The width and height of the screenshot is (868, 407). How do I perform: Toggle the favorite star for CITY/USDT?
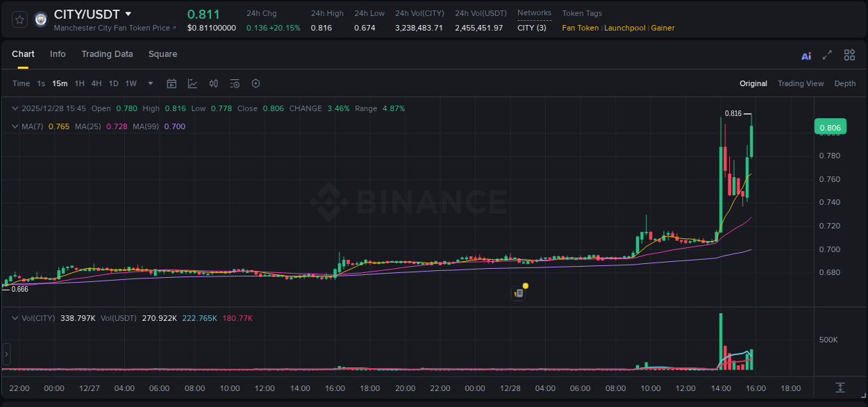pyautogui.click(x=19, y=19)
